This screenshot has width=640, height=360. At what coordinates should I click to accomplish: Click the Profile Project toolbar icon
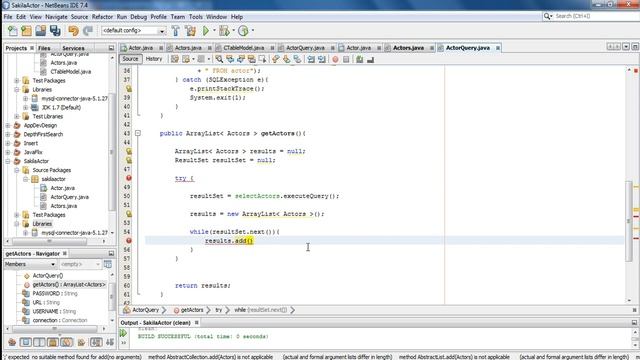(x=243, y=31)
